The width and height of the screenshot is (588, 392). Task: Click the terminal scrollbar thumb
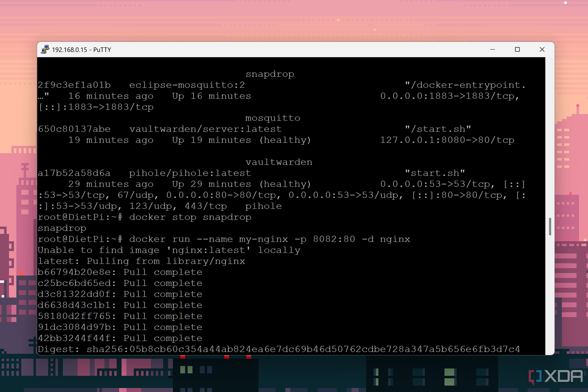point(550,226)
